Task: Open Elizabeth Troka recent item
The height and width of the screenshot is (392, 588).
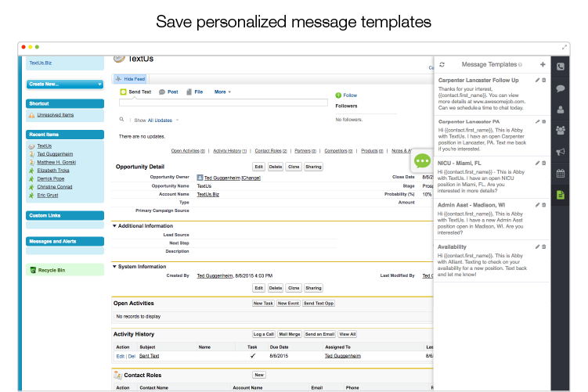Action: (x=53, y=171)
